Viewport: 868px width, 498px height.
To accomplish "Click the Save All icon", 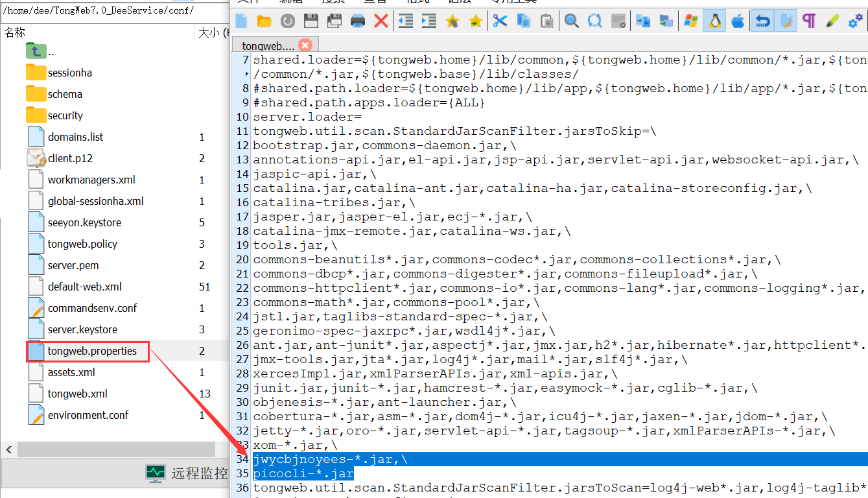I will [x=334, y=21].
